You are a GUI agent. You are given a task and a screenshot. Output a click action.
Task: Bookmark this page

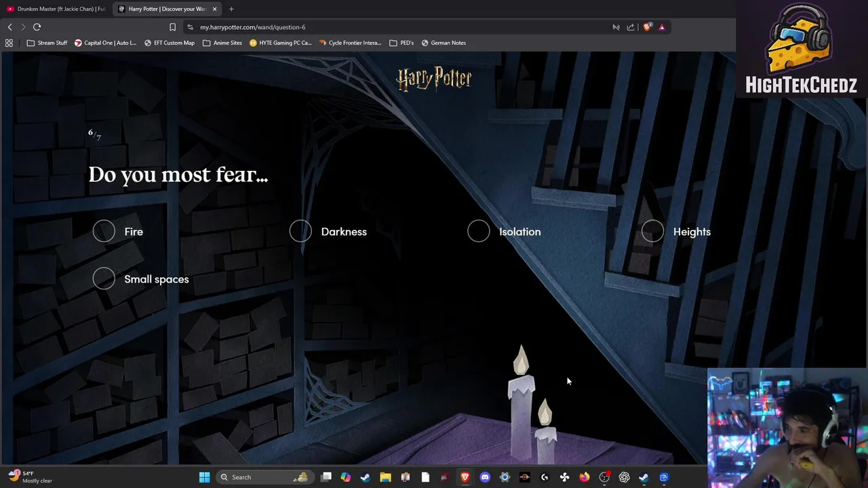click(x=172, y=27)
